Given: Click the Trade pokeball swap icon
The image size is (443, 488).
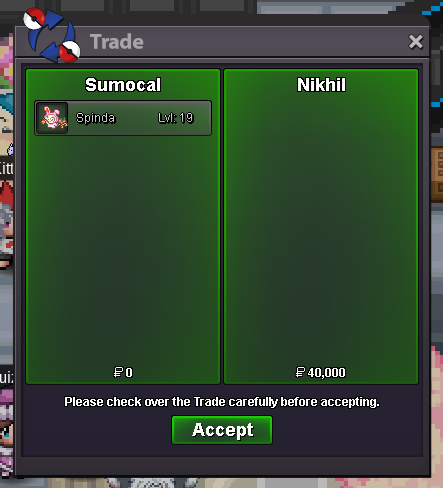Looking at the screenshot, I should click(x=52, y=36).
